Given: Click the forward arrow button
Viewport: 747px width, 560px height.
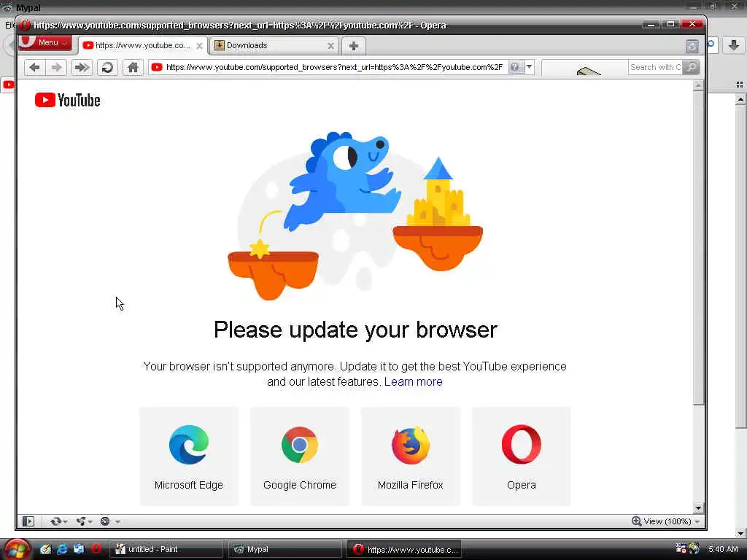Looking at the screenshot, I should click(56, 67).
